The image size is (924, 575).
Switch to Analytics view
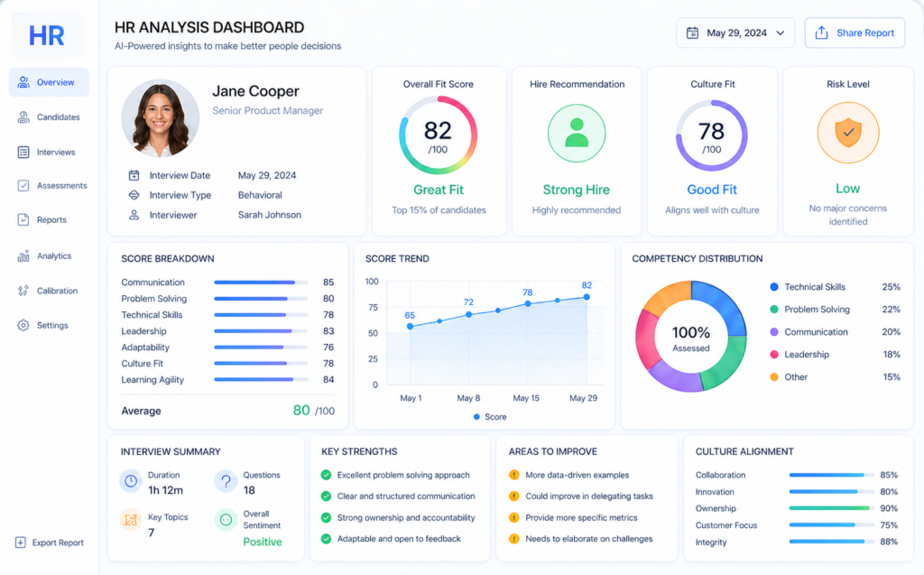(49, 256)
